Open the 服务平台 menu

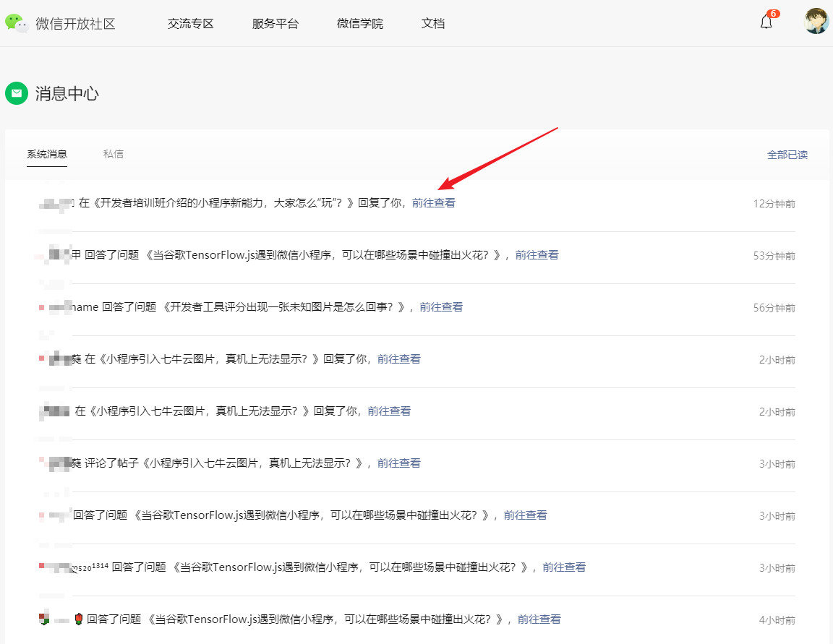click(275, 24)
